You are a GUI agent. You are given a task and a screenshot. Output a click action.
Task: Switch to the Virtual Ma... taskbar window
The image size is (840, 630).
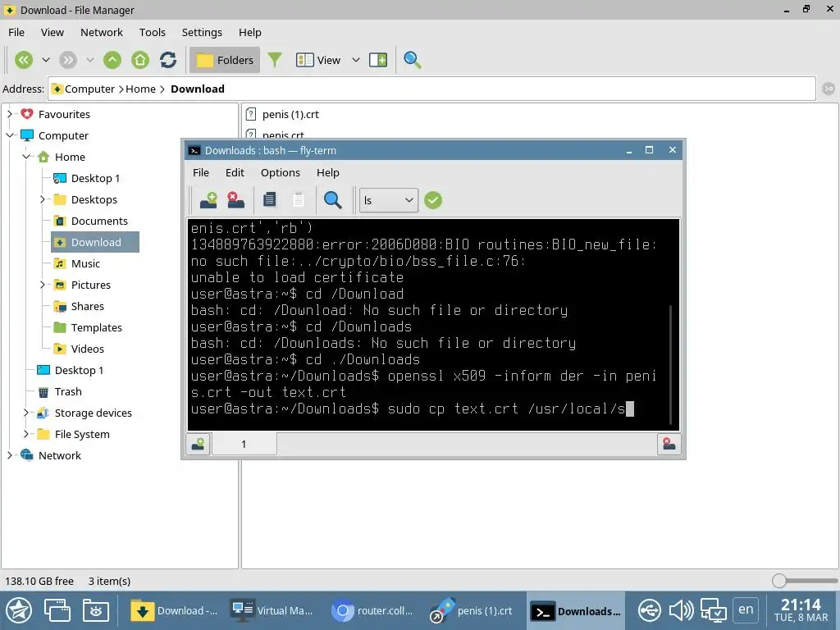272,610
